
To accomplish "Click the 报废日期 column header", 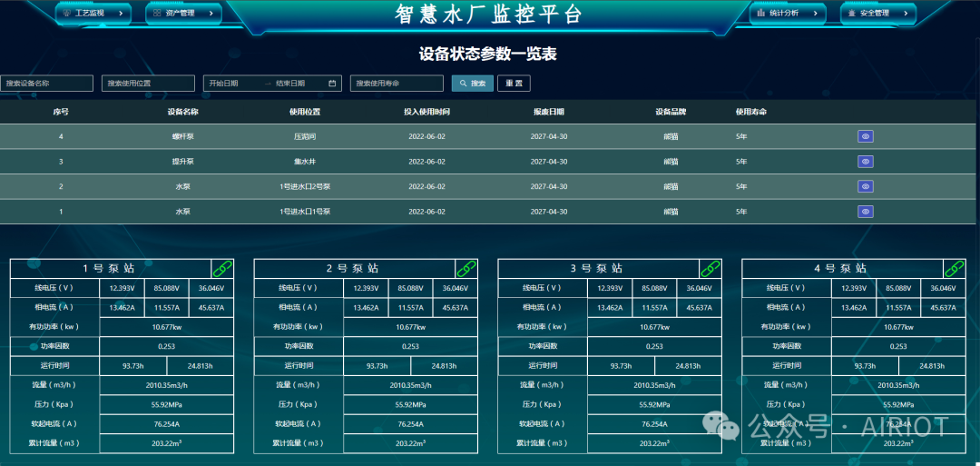I will pos(549,112).
